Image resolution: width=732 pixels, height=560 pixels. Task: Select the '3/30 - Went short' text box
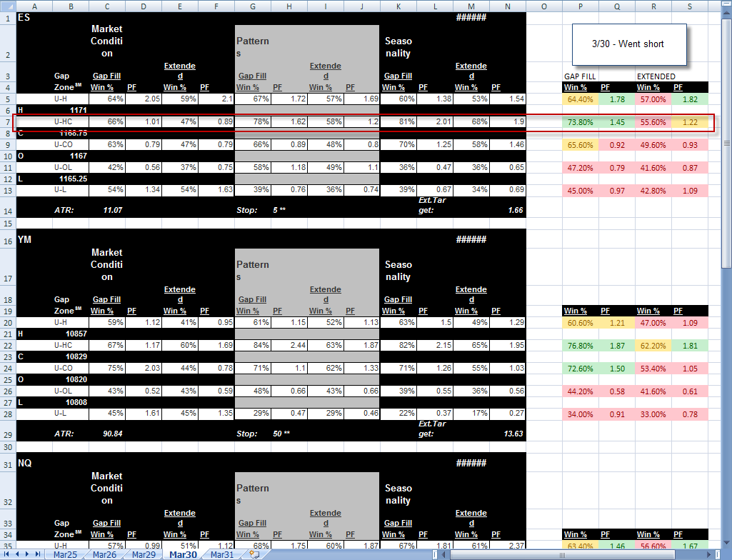(629, 44)
